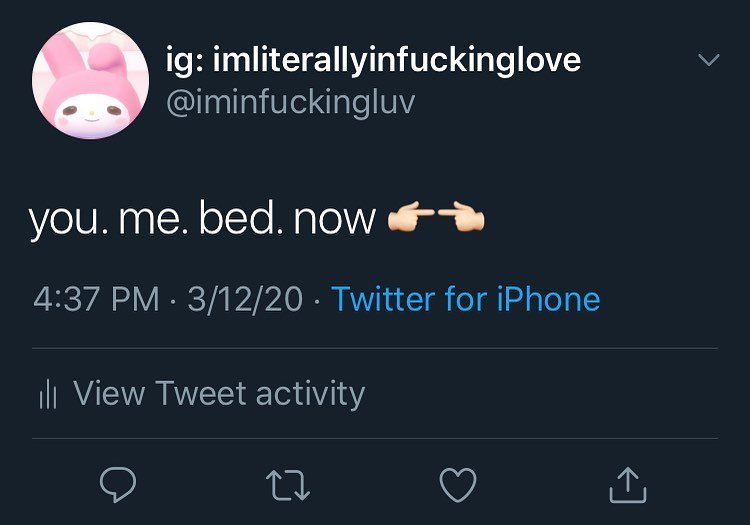The width and height of the screenshot is (750, 525).
Task: Retweet this tweet using the arrows icon
Action: [289, 486]
